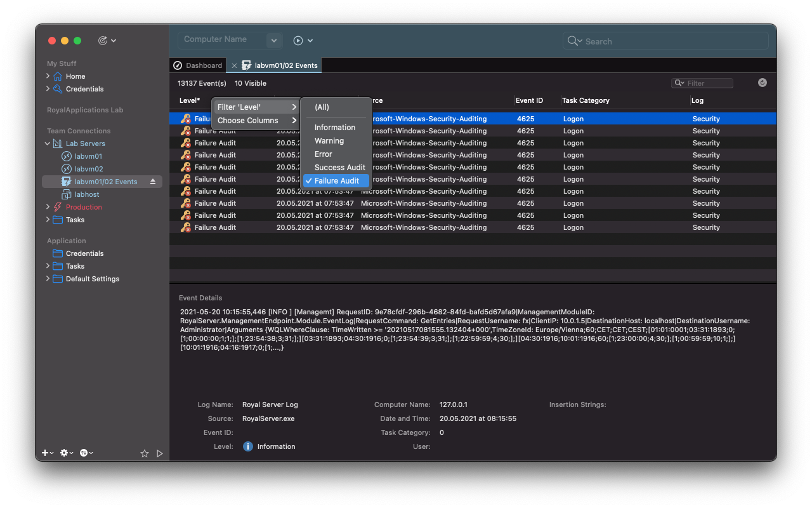Expand Tasks under Team Connections

pos(48,220)
